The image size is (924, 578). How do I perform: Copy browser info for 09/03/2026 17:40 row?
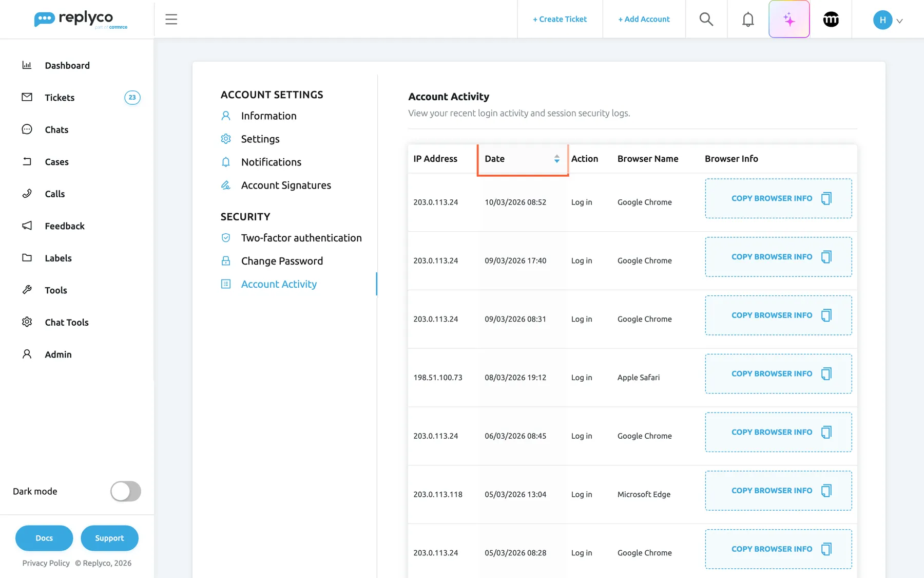coord(778,257)
